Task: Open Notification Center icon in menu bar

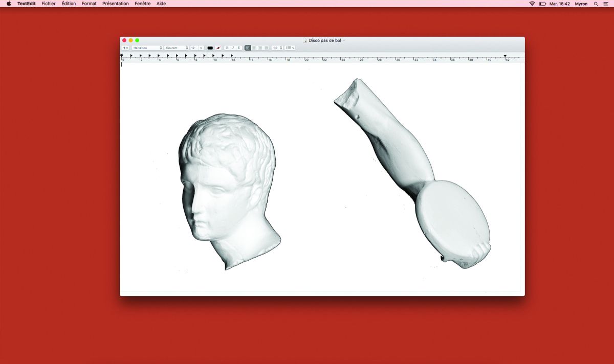Action: point(606,4)
